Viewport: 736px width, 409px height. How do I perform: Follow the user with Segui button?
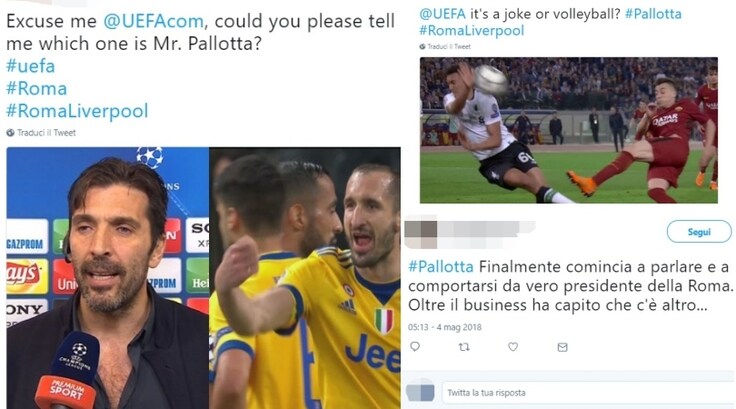point(699,232)
